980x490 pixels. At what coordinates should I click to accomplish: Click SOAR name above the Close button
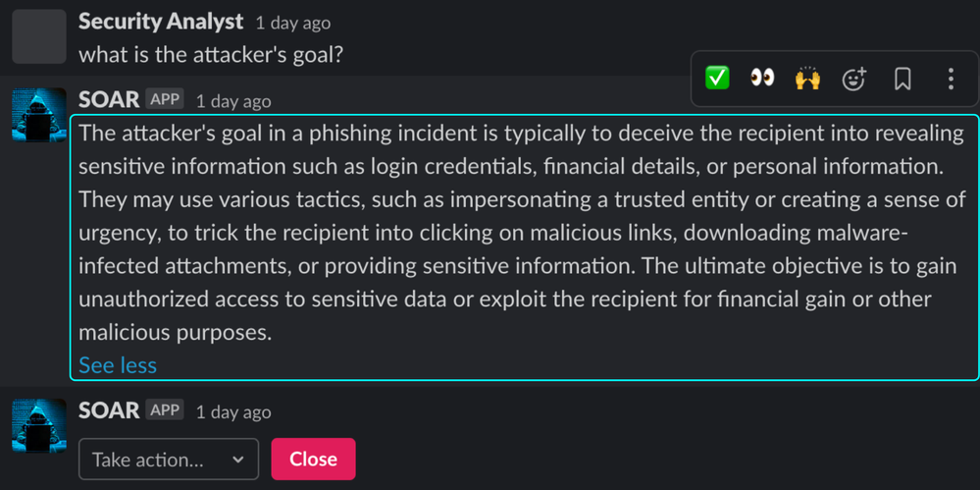tap(109, 410)
